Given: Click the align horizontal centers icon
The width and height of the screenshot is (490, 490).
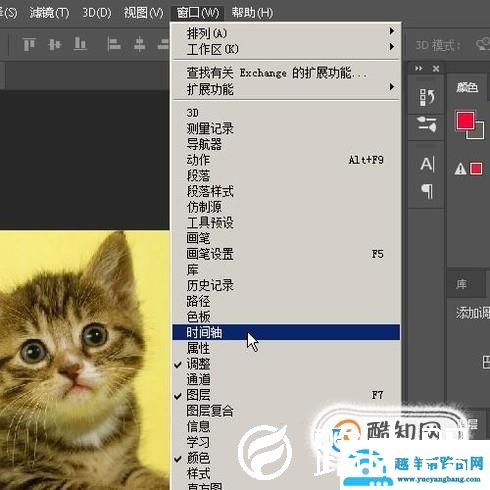Looking at the screenshot, I should pos(139,44).
